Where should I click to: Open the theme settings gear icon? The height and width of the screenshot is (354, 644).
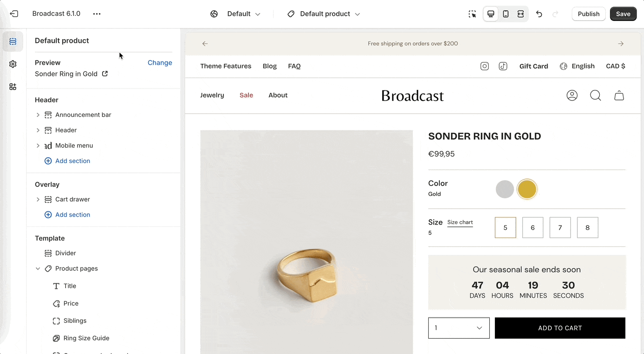click(13, 64)
